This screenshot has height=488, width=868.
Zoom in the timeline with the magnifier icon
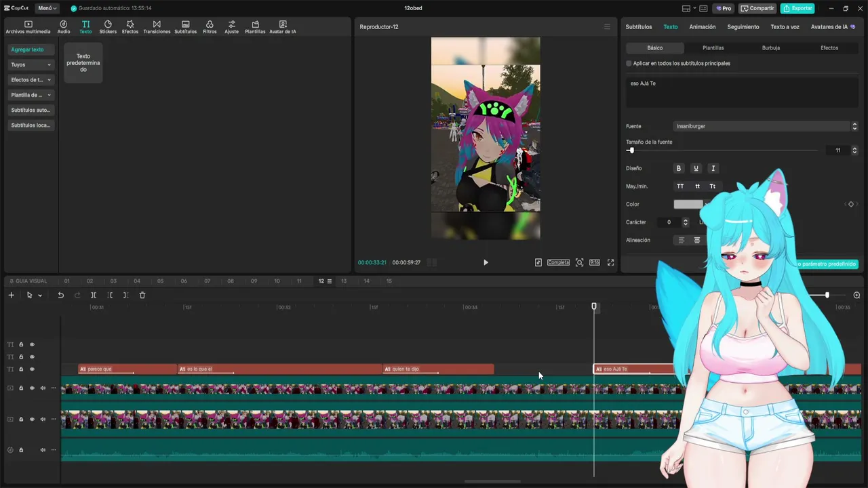(x=856, y=295)
